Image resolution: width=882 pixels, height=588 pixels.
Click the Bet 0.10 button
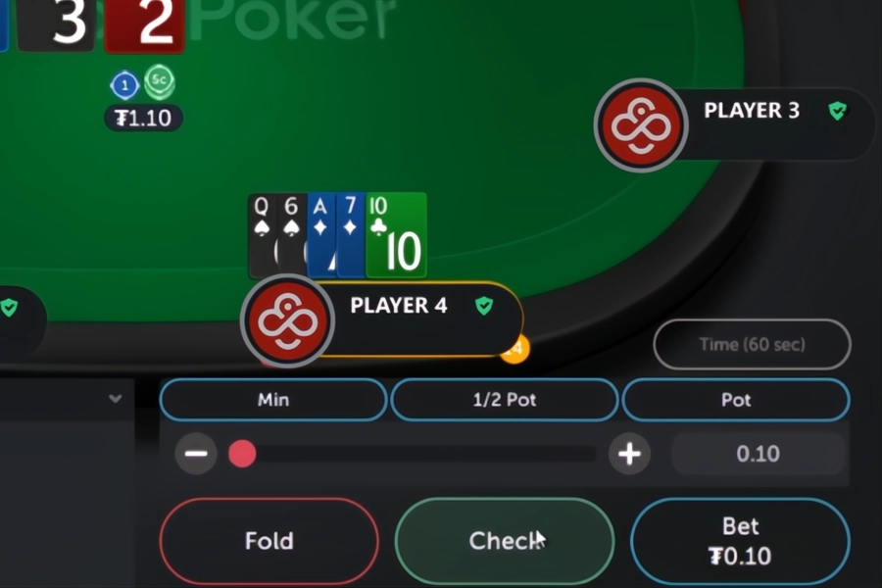point(740,541)
